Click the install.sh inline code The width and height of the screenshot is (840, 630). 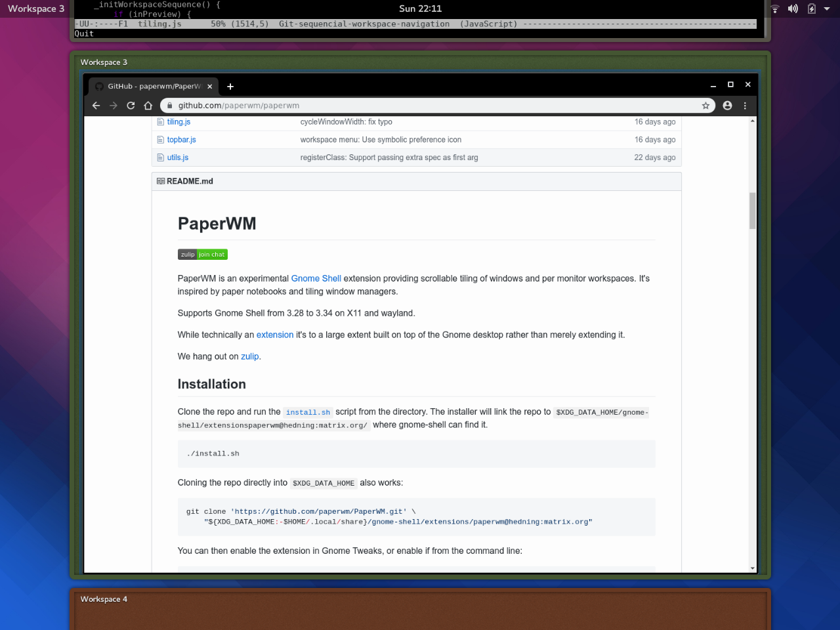[x=308, y=413]
